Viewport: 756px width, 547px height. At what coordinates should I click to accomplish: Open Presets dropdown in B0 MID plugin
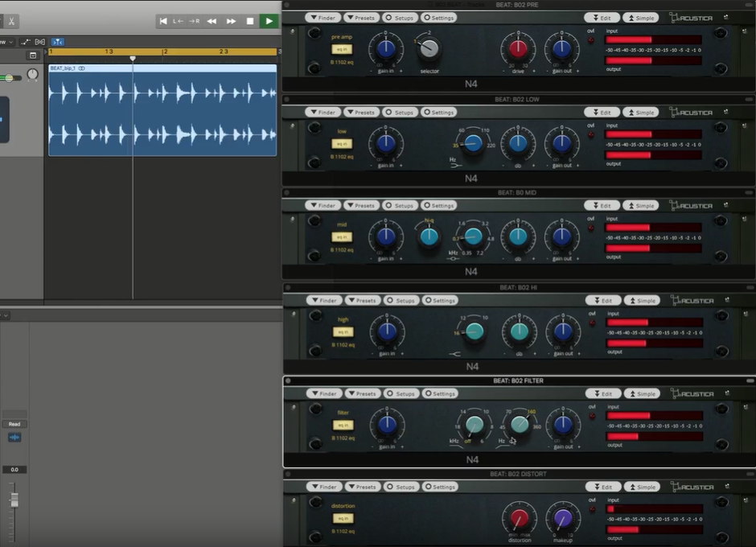click(361, 205)
